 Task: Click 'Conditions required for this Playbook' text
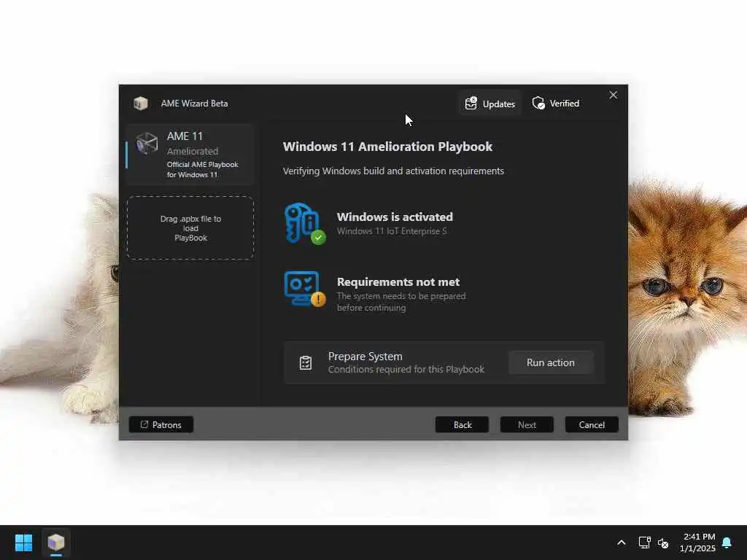(406, 370)
